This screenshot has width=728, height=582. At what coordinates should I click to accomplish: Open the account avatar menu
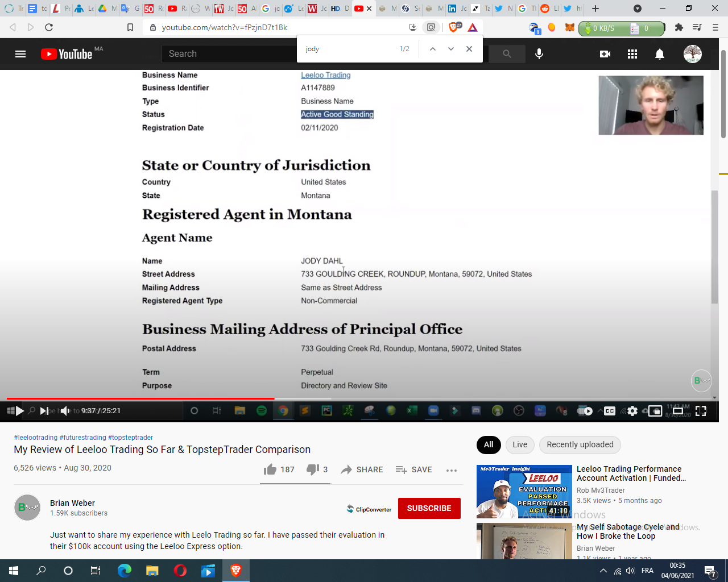coord(692,54)
